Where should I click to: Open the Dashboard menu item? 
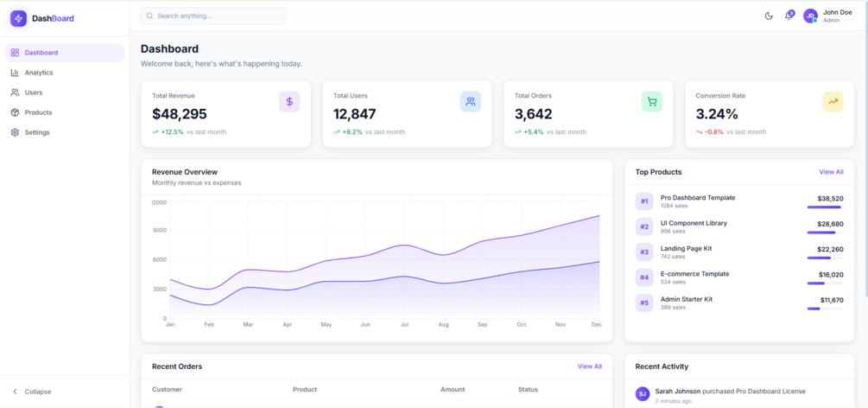[65, 53]
